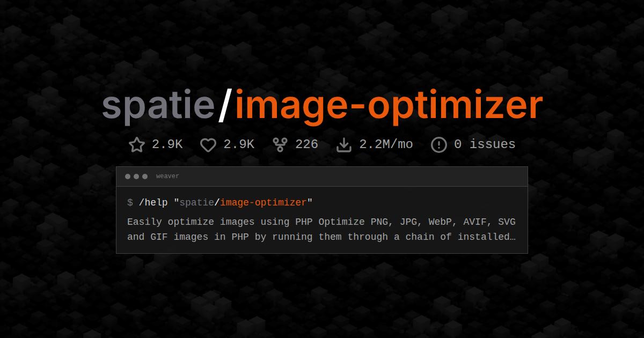Click the fork count 226 text

(x=306, y=144)
